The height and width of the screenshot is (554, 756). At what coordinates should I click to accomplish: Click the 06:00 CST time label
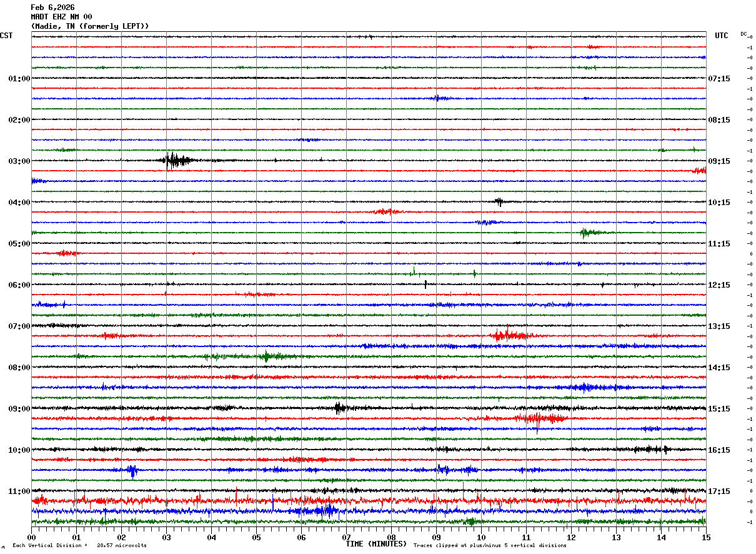[x=19, y=285]
